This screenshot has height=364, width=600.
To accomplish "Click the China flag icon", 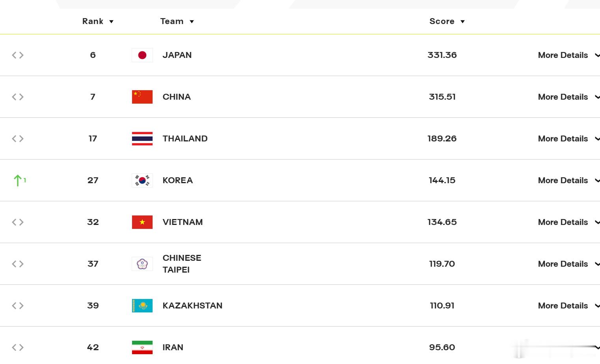I will 142,97.
